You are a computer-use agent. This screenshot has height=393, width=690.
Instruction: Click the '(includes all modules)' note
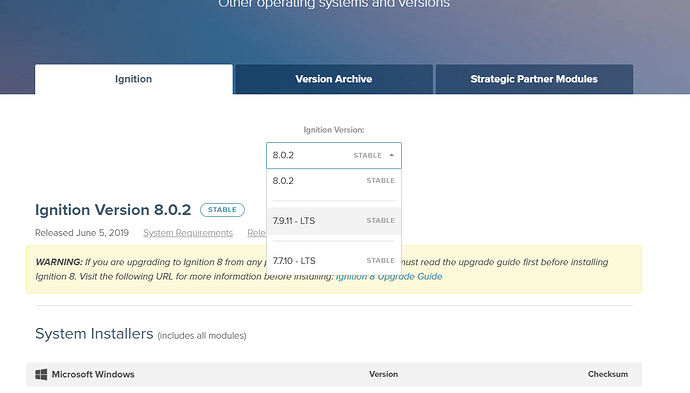[202, 336]
